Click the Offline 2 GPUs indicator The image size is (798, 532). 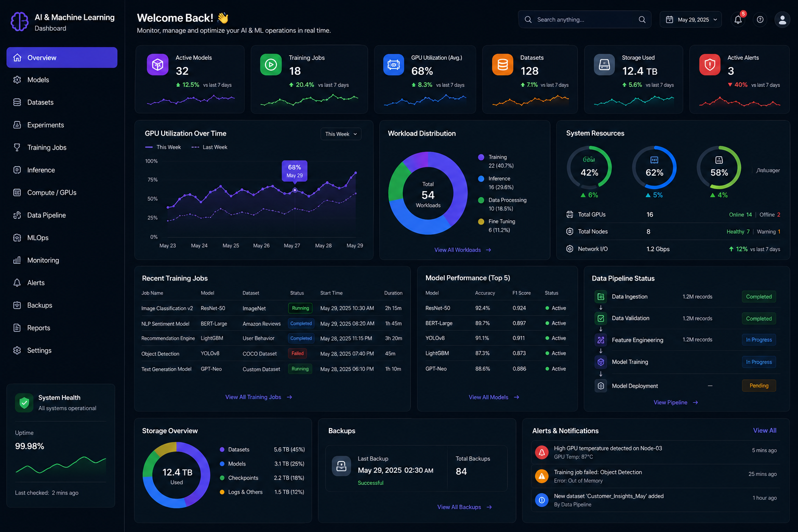[x=770, y=215]
